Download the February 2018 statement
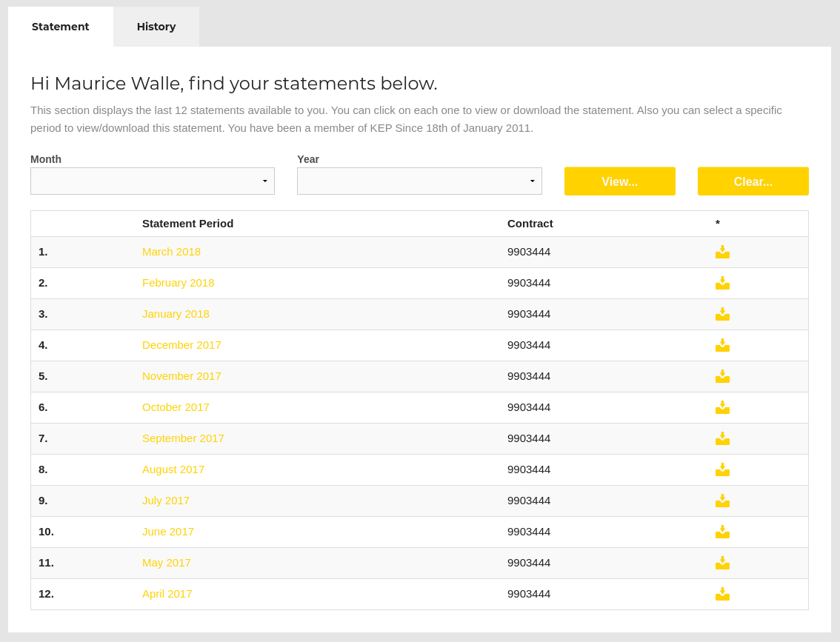 point(722,284)
